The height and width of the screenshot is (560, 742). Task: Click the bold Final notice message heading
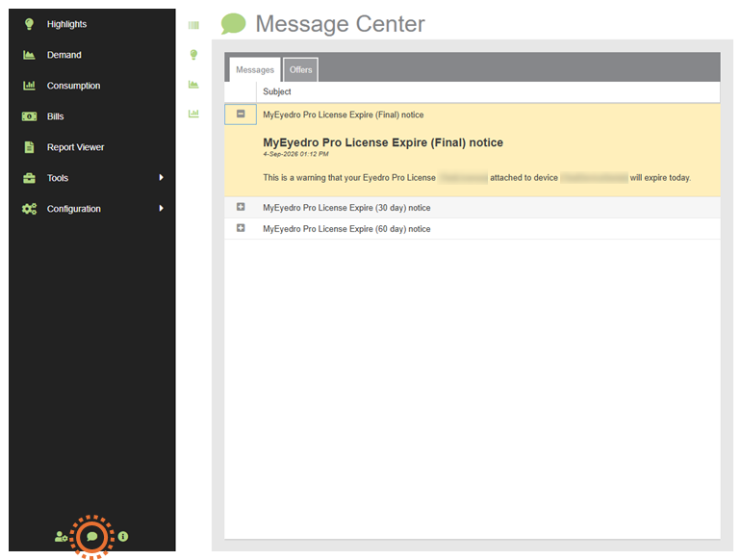point(383,142)
